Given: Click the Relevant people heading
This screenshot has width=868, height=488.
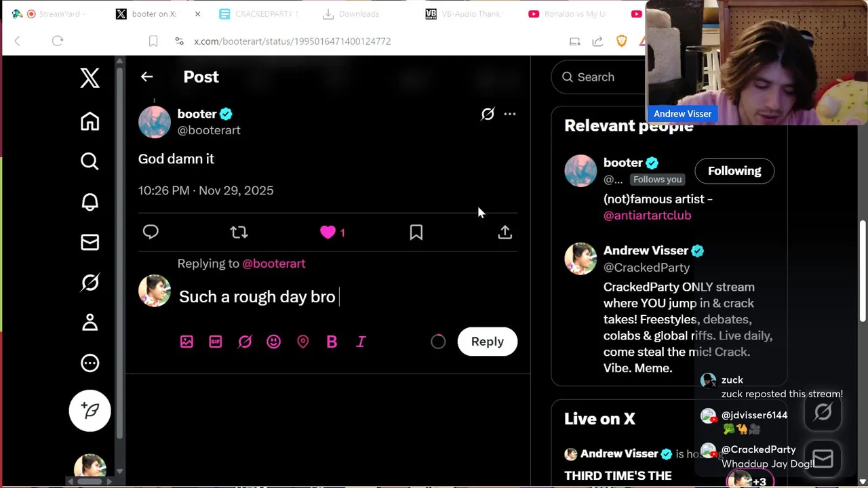Looking at the screenshot, I should click(x=629, y=126).
